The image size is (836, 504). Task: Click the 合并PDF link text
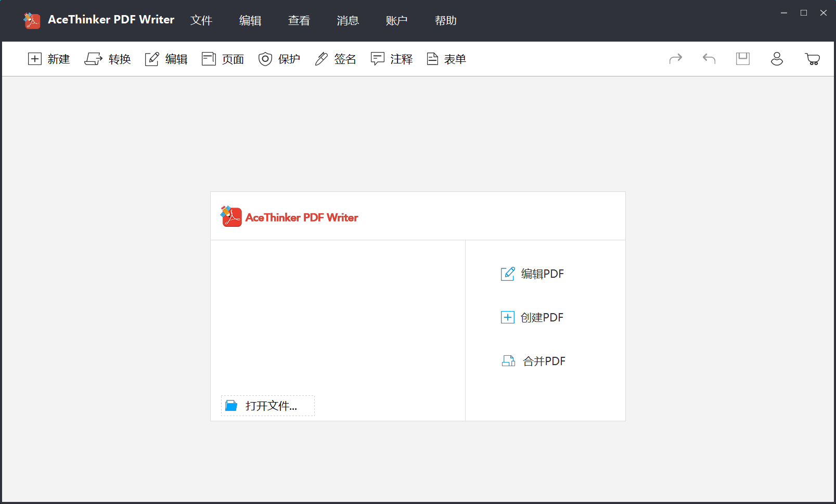(x=544, y=361)
